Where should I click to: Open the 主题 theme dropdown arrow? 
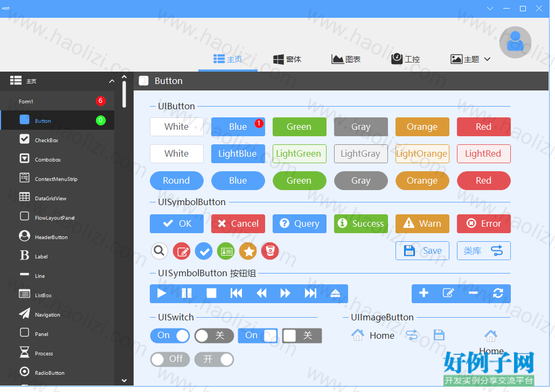[x=488, y=59]
